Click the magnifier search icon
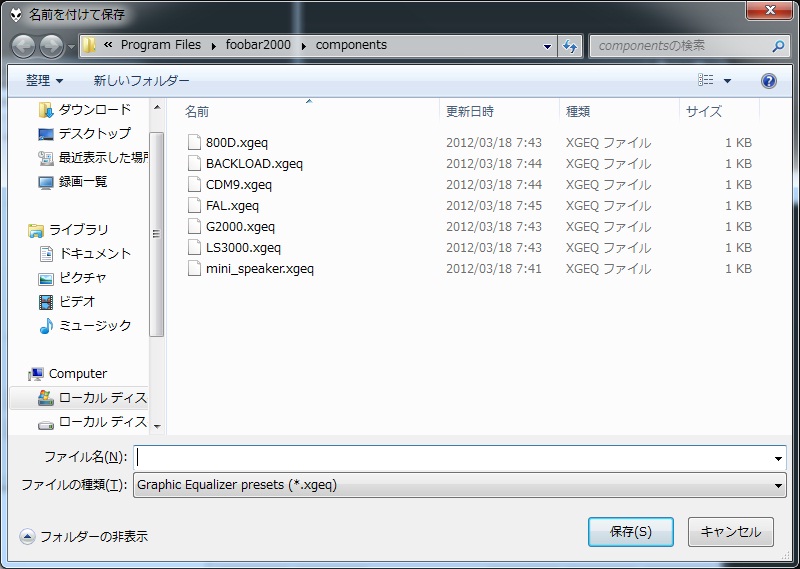Viewport: 800px width, 569px height. 778,46
